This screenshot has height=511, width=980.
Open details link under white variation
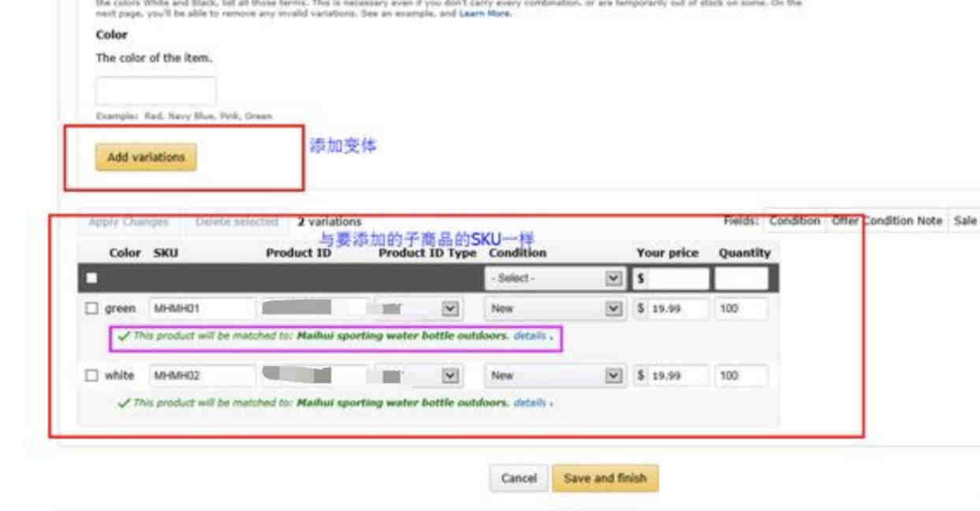tap(530, 403)
